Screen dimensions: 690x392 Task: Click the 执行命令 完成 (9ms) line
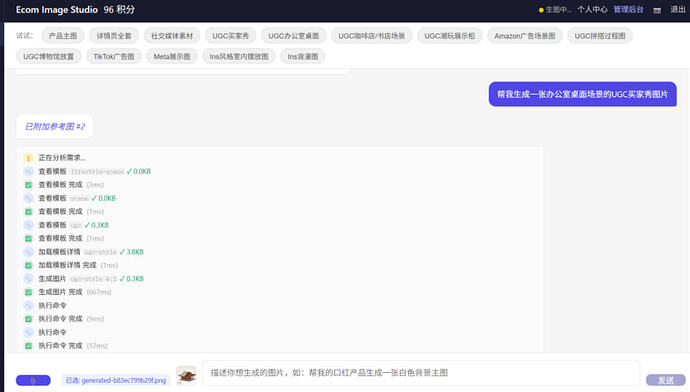[71, 319]
